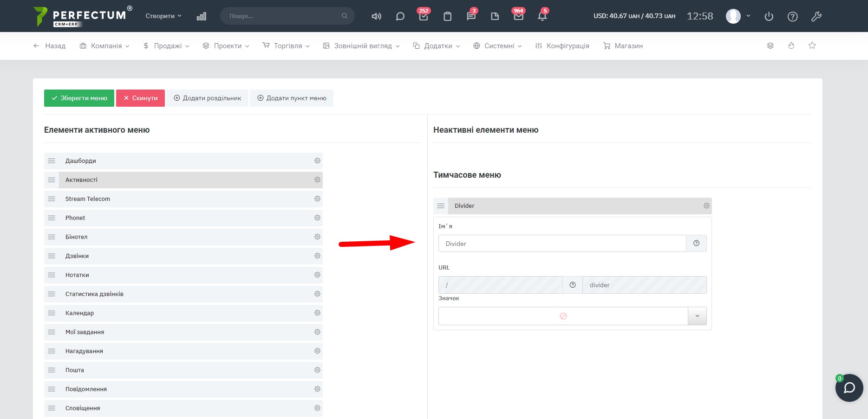
Task: Click the Ім'я name input field
Action: coord(562,244)
